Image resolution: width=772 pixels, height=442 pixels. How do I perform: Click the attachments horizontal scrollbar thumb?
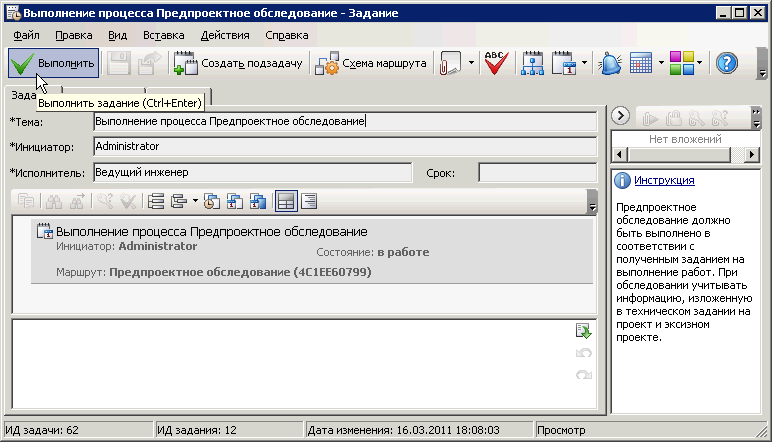tap(679, 155)
